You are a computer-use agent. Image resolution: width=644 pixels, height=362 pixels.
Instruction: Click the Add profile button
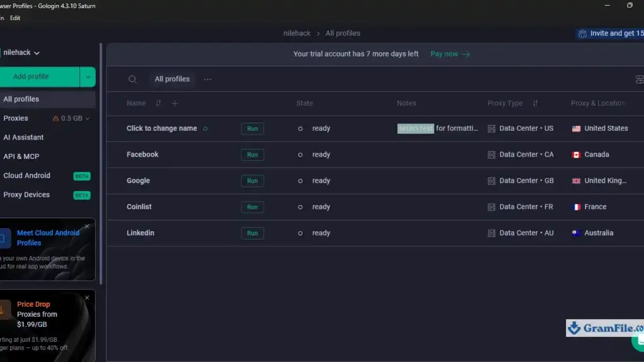[40, 77]
